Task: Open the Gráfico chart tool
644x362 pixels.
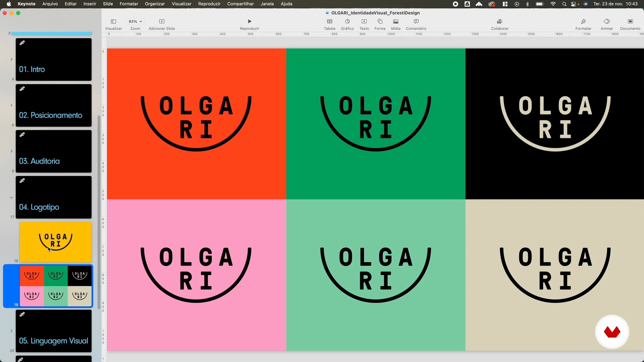Action: 347,21
